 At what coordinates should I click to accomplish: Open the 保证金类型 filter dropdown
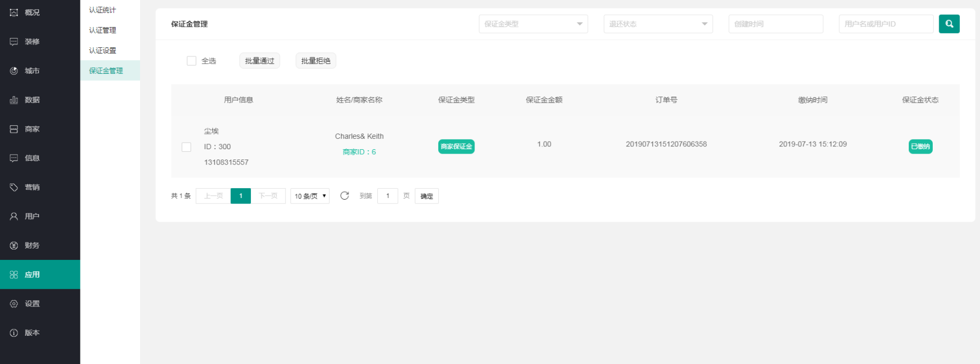click(533, 24)
